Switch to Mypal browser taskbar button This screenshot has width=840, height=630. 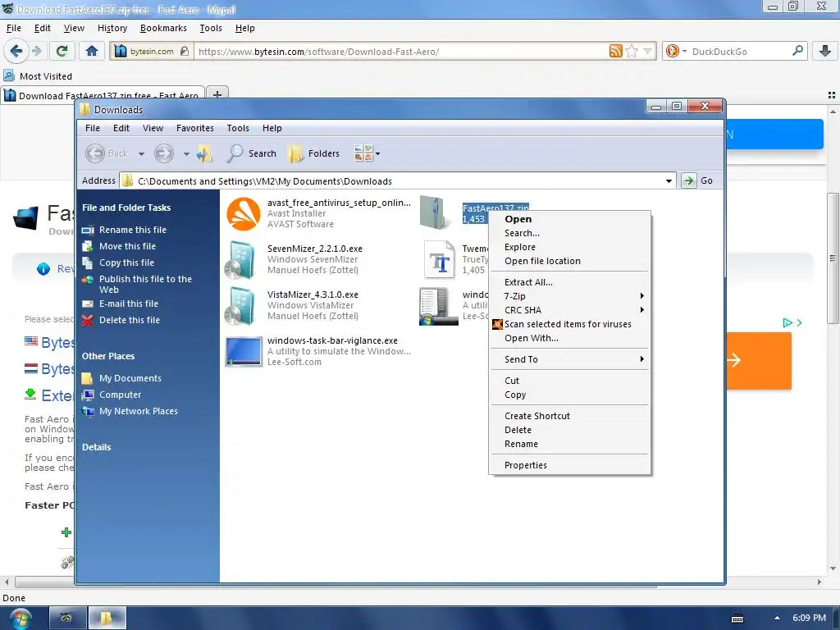tap(67, 619)
